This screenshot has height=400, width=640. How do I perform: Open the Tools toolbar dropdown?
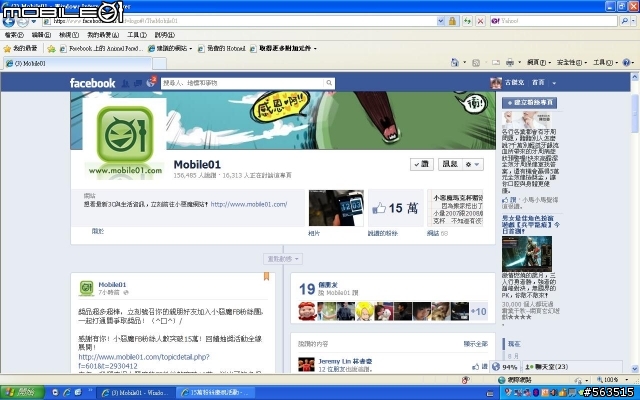[605, 62]
